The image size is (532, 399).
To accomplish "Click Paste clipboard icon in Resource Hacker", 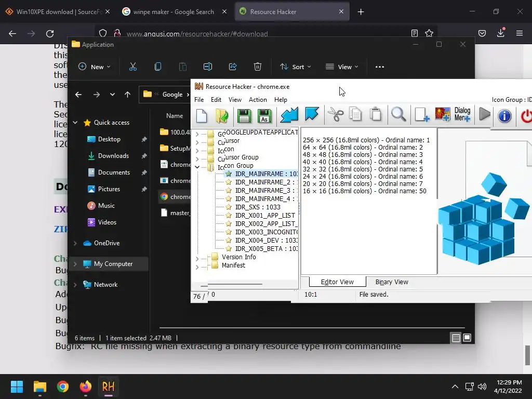I will (376, 114).
